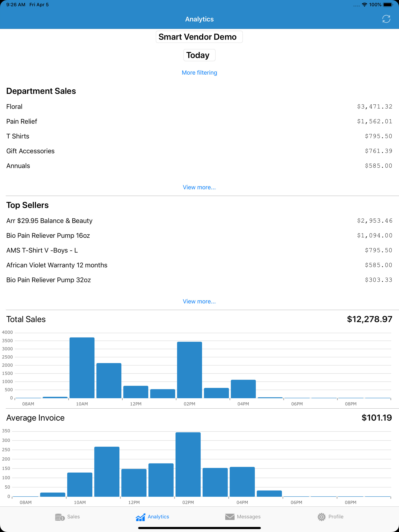Tap the 02PM bar in Average Invoice chart
This screenshot has width=399, height=532.
tap(188, 464)
